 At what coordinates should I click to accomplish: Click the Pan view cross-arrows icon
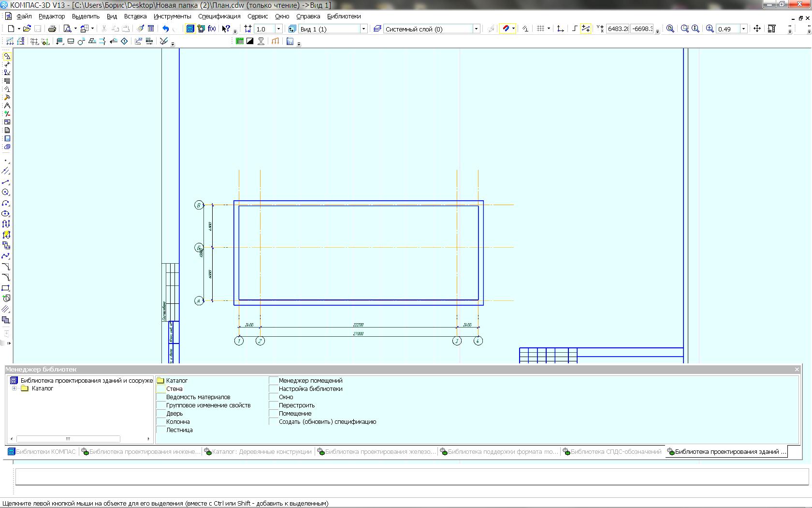[x=757, y=29]
